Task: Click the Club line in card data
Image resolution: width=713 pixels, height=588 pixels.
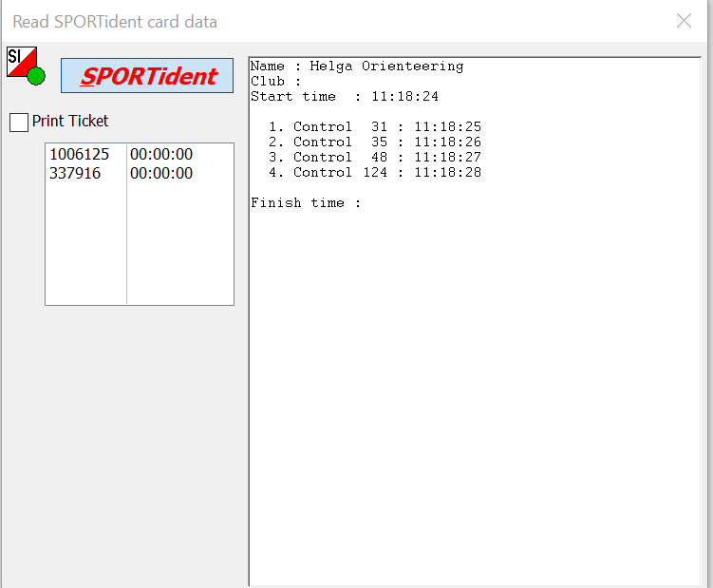Action: coord(275,82)
